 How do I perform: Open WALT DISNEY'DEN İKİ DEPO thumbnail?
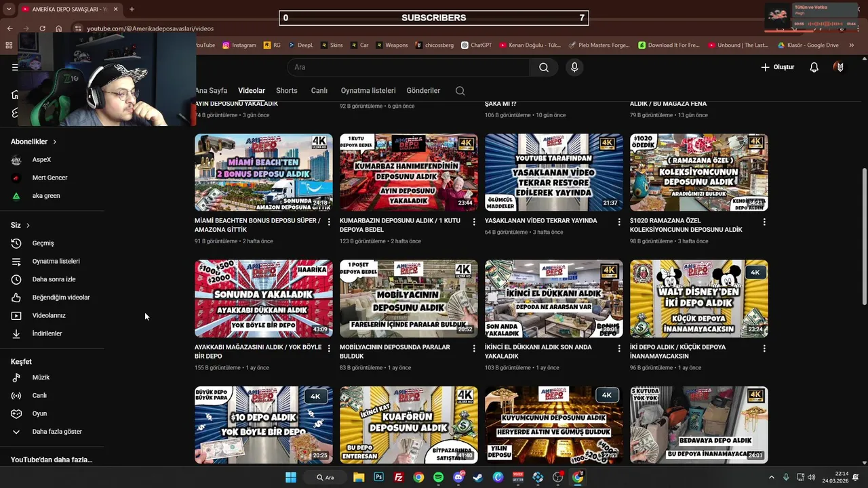tap(699, 299)
